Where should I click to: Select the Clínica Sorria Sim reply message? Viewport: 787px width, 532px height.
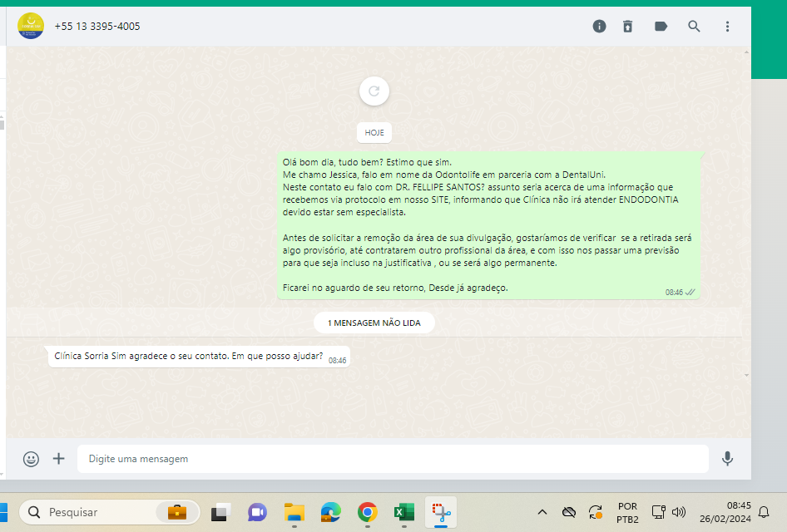[x=199, y=357]
